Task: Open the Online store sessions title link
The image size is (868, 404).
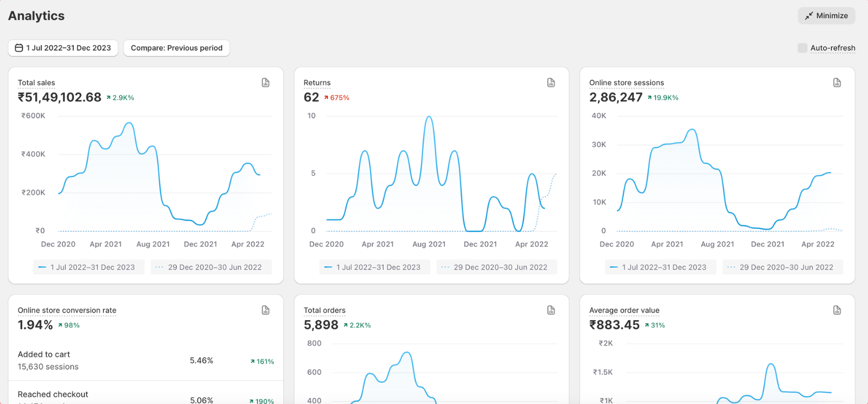Action: [x=626, y=83]
